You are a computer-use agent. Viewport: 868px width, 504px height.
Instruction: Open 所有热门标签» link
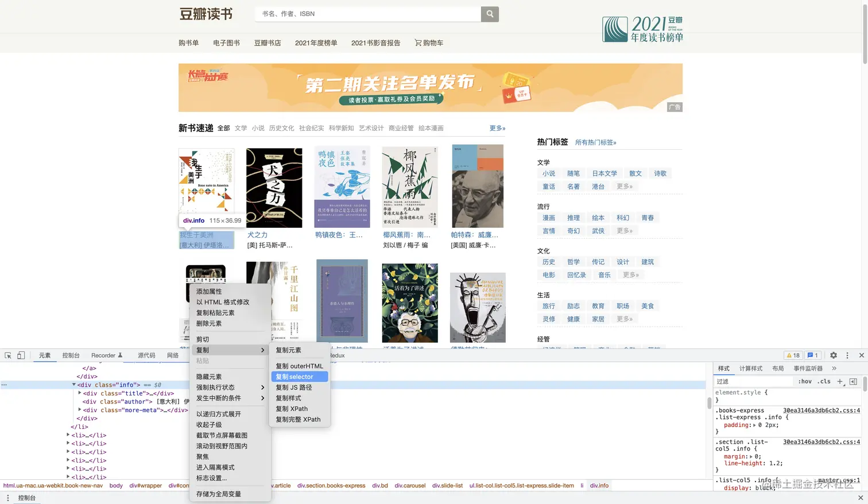point(596,142)
